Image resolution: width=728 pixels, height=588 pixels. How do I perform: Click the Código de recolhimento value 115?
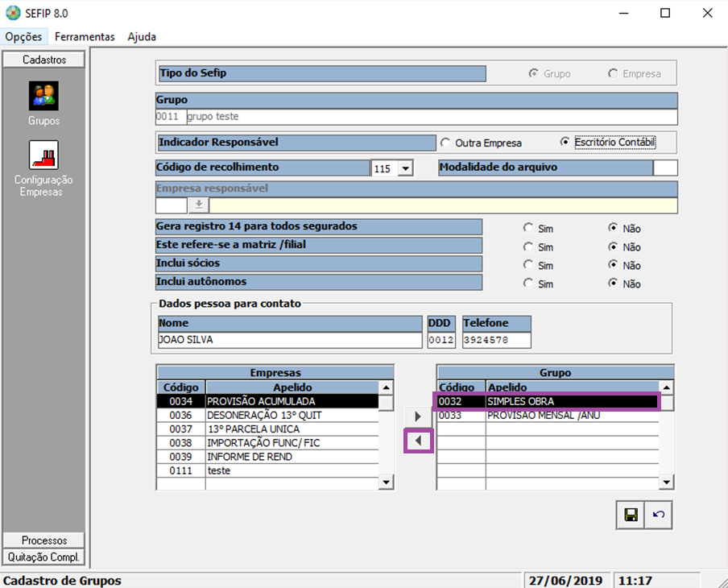tap(383, 168)
